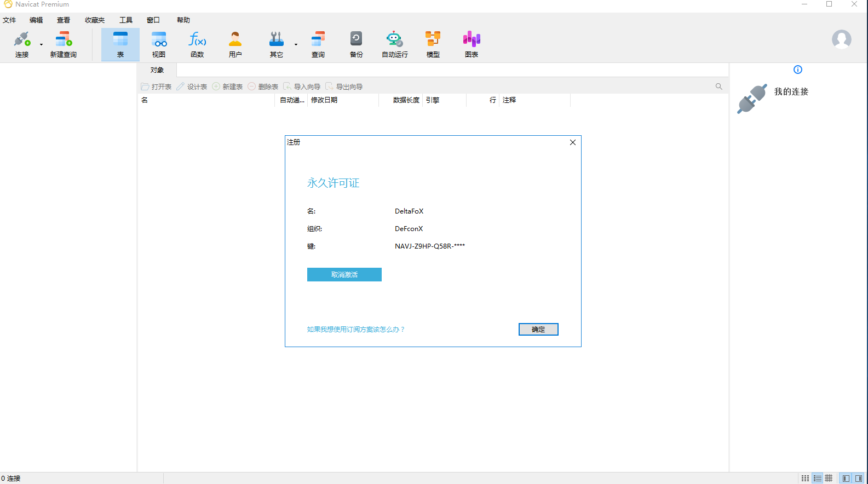Open the Tools (工具) menu
Screen dimensions: 868x484
[x=126, y=20]
